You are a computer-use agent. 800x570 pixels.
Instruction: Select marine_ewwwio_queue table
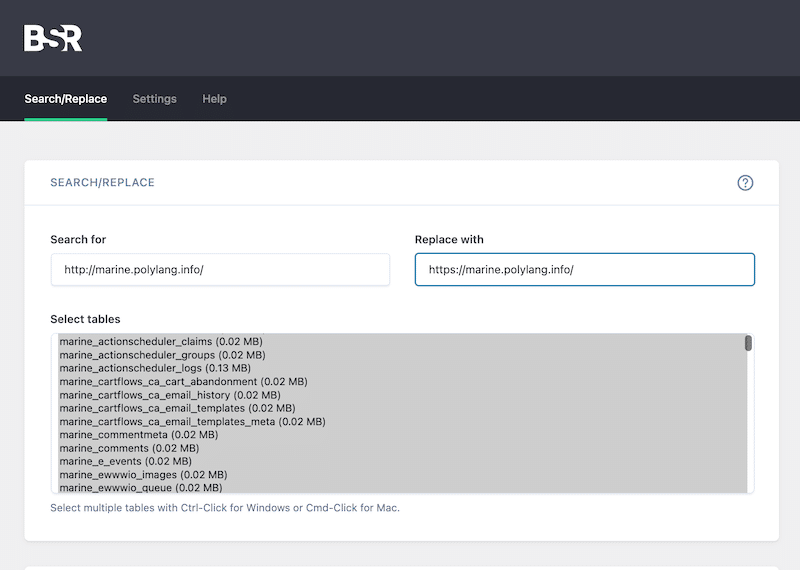click(403, 487)
